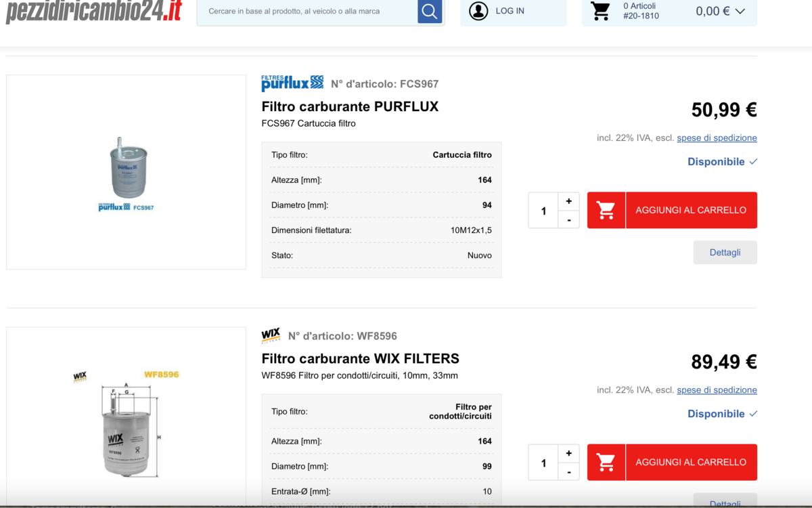Viewport: 812px width, 508px height.
Task: Click the WIX brand logo
Action: 271,335
